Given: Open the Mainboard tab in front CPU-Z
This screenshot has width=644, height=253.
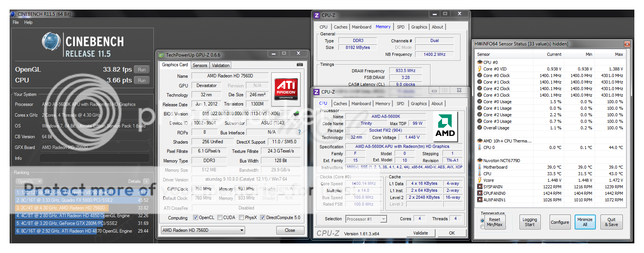Looking at the screenshot, I should pos(361,104).
